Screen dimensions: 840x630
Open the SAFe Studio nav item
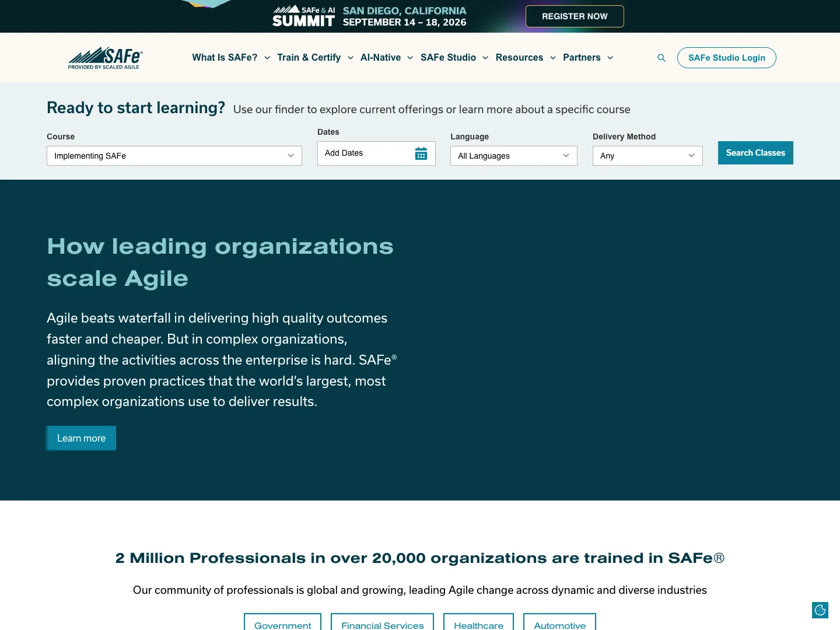[x=448, y=58]
